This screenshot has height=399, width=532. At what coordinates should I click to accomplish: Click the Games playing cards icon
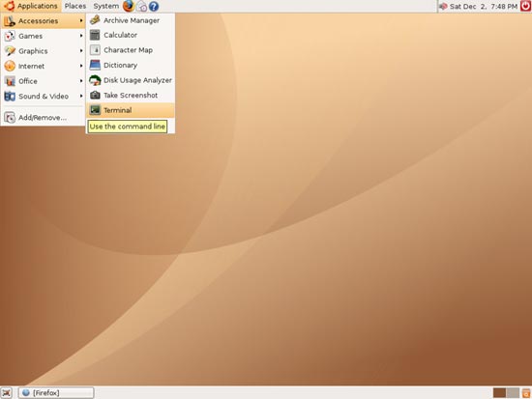10,36
